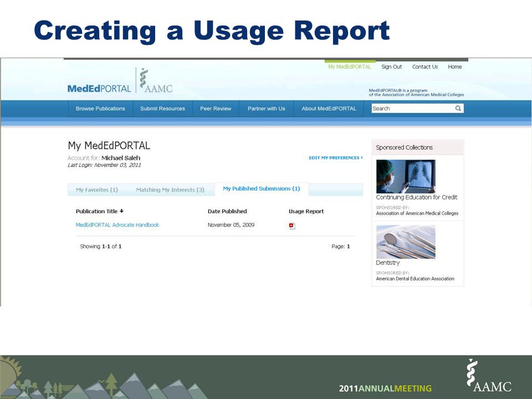Open Partner with Us menu
532x399 pixels.
[267, 109]
